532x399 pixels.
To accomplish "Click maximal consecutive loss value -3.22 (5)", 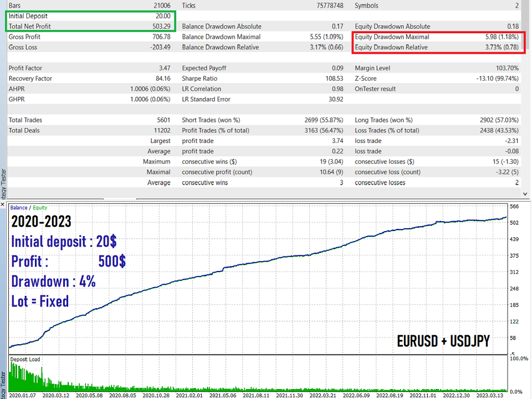I will click(x=507, y=172).
